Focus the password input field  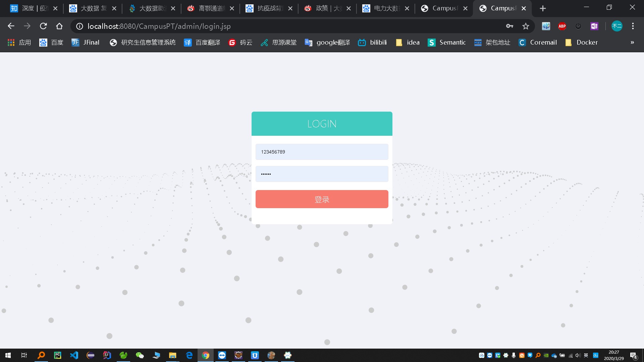click(322, 174)
